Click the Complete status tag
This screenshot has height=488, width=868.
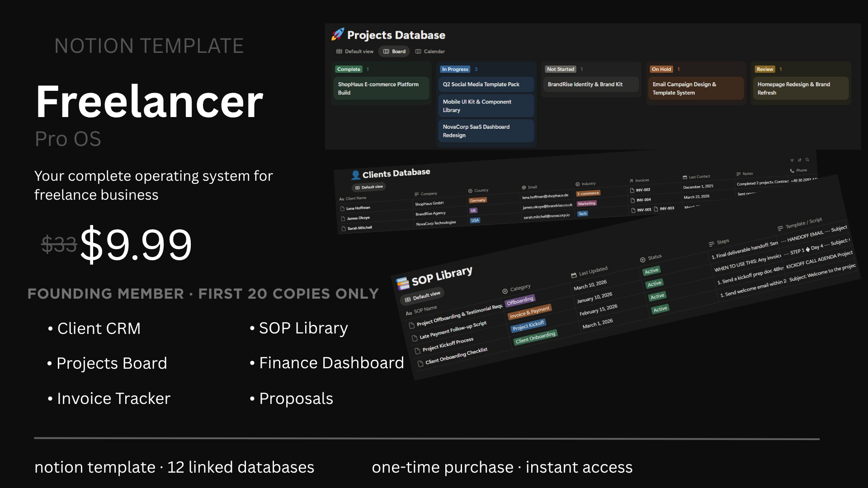click(x=349, y=69)
